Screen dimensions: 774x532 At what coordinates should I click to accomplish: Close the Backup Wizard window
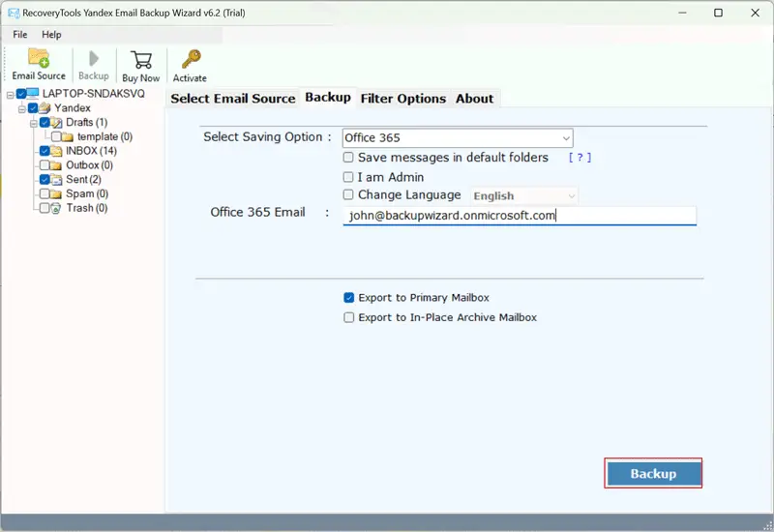[756, 13]
